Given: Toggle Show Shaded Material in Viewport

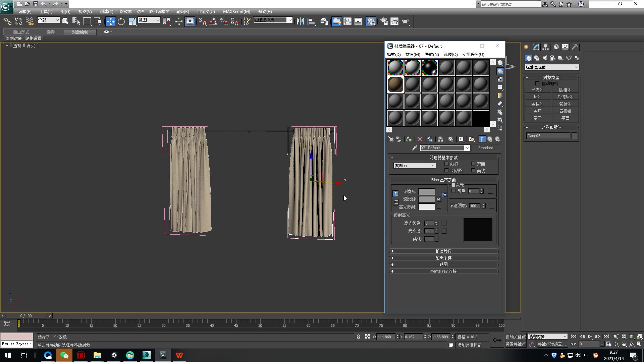Looking at the screenshot, I should tap(472, 139).
